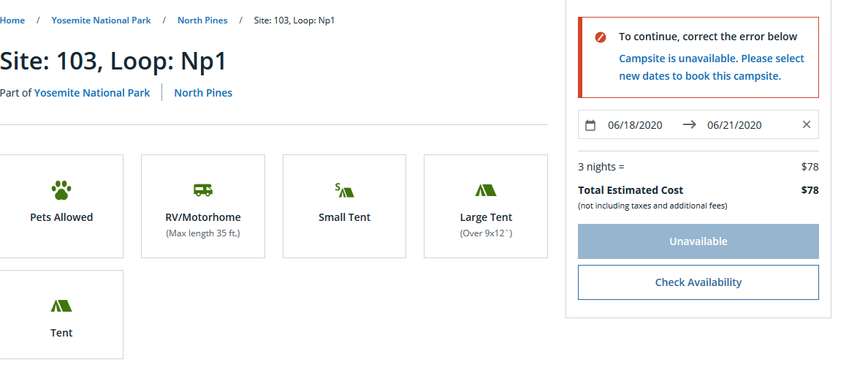The image size is (868, 368).
Task: Open Yosemite National Park link below heading
Action: pos(92,93)
